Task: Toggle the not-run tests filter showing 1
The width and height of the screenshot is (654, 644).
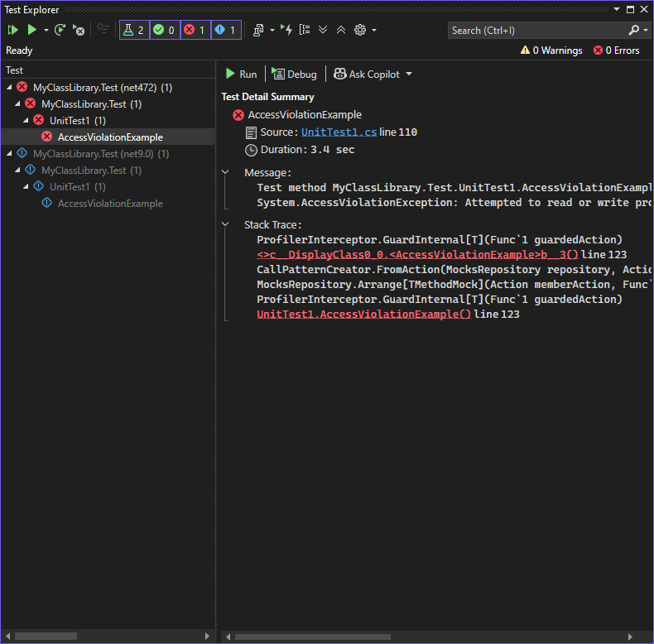Action: click(x=226, y=30)
